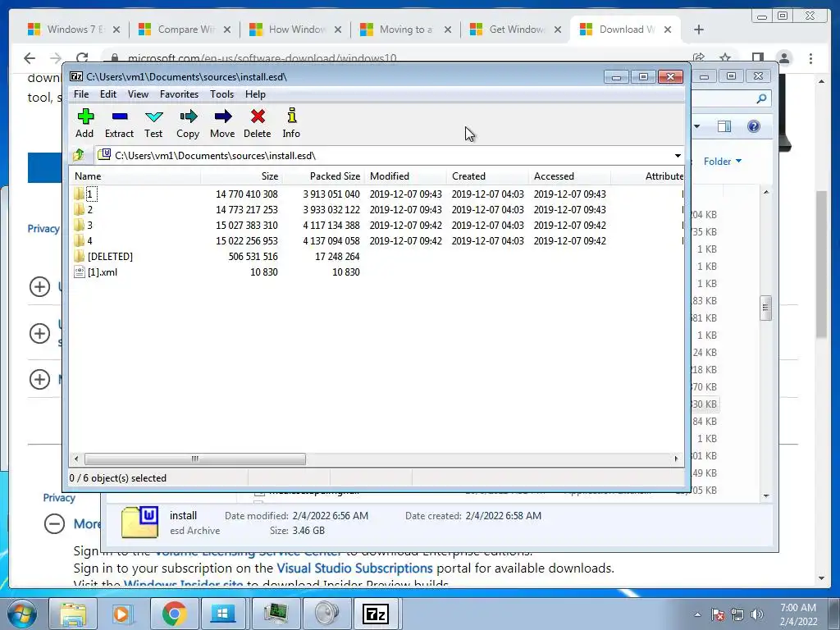Expand the first plus-circle section on the webpage

(x=39, y=286)
